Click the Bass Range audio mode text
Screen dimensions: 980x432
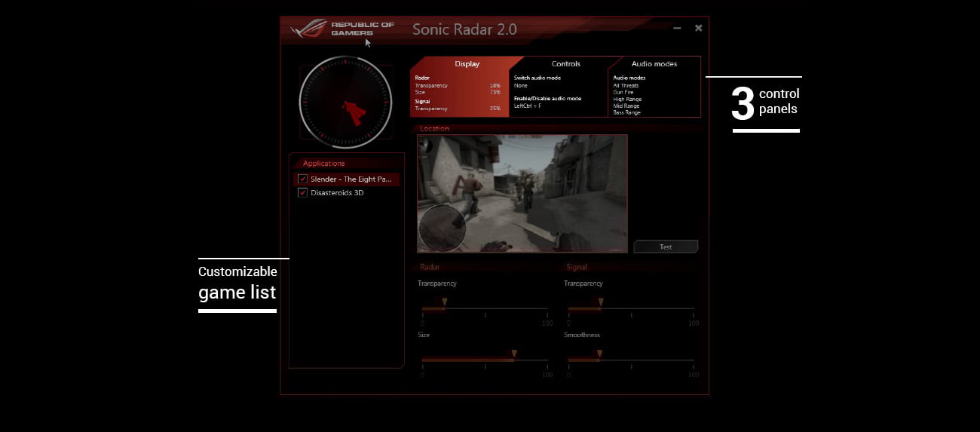[x=627, y=112]
